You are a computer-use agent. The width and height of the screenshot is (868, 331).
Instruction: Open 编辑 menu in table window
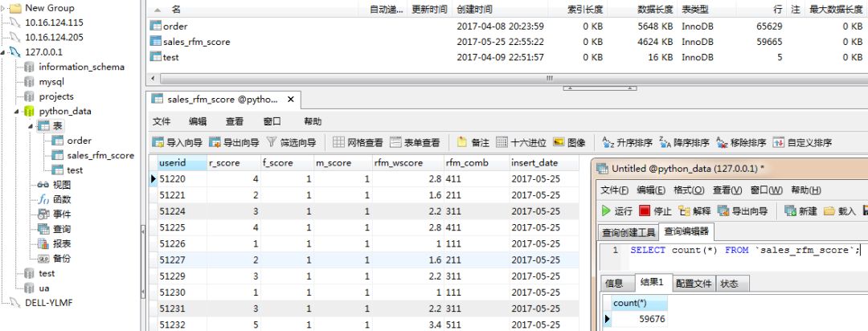pyautogui.click(x=198, y=121)
